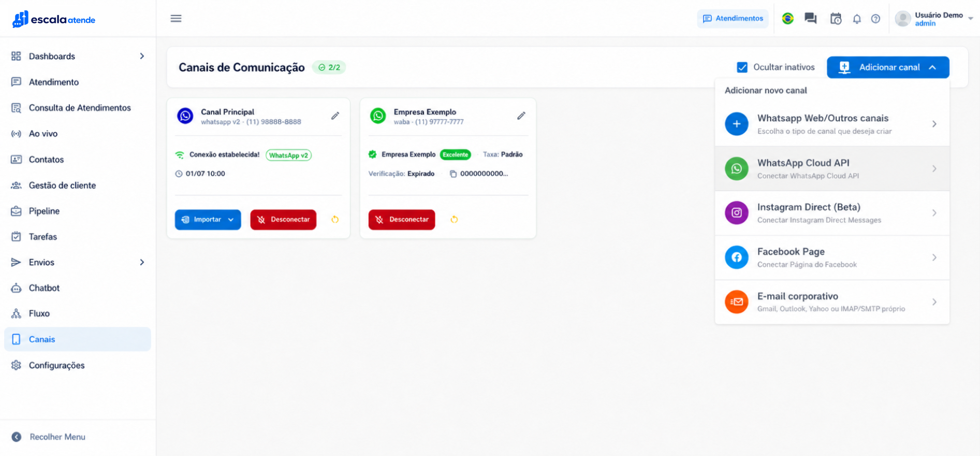Collapse the Adicionar canal dropdown
The image size is (980, 460).
tap(888, 67)
